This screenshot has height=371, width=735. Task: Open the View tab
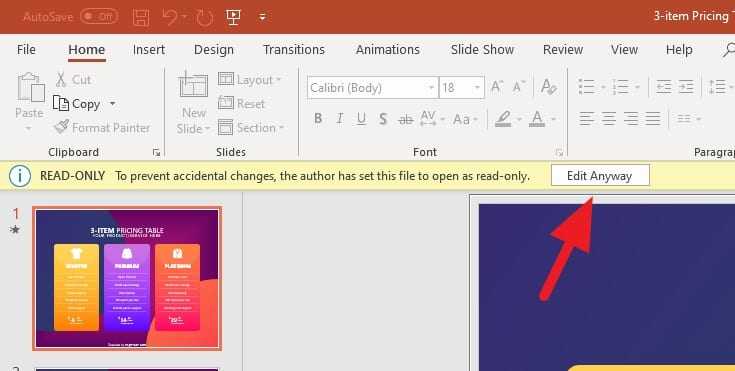[624, 50]
